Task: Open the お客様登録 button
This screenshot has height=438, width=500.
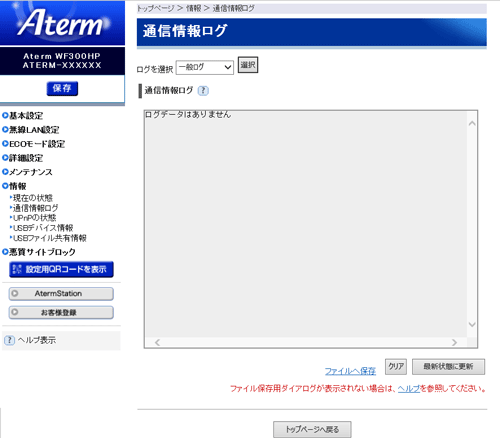Action: pos(61,313)
